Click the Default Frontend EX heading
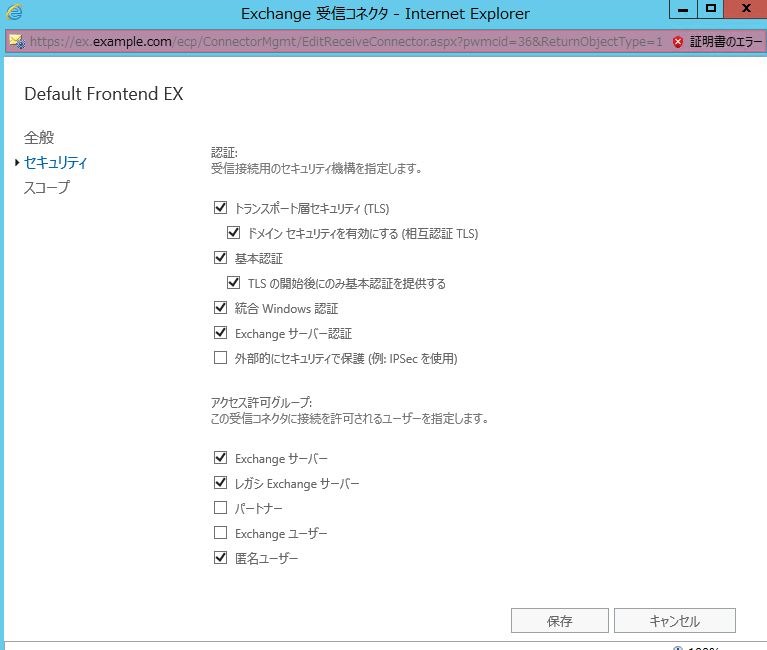This screenshot has width=767, height=650. tap(104, 94)
